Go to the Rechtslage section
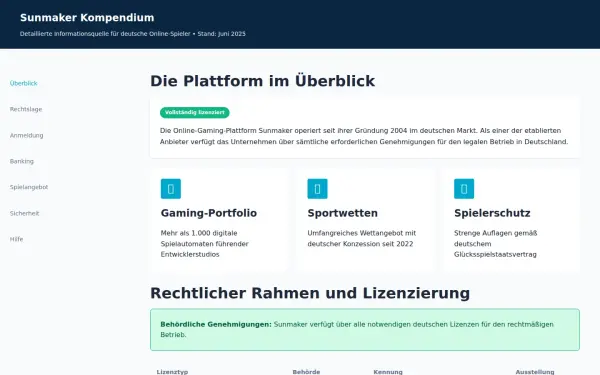This screenshot has width=600, height=375. pos(26,109)
